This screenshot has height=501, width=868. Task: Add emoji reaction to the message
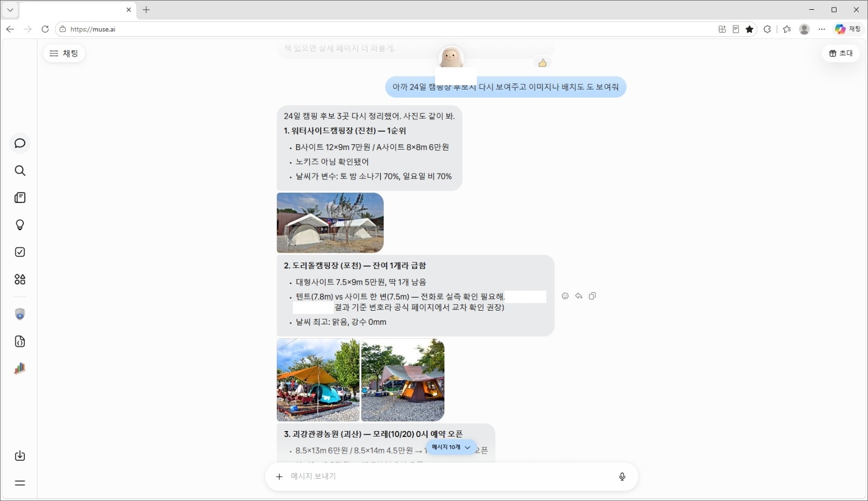565,296
